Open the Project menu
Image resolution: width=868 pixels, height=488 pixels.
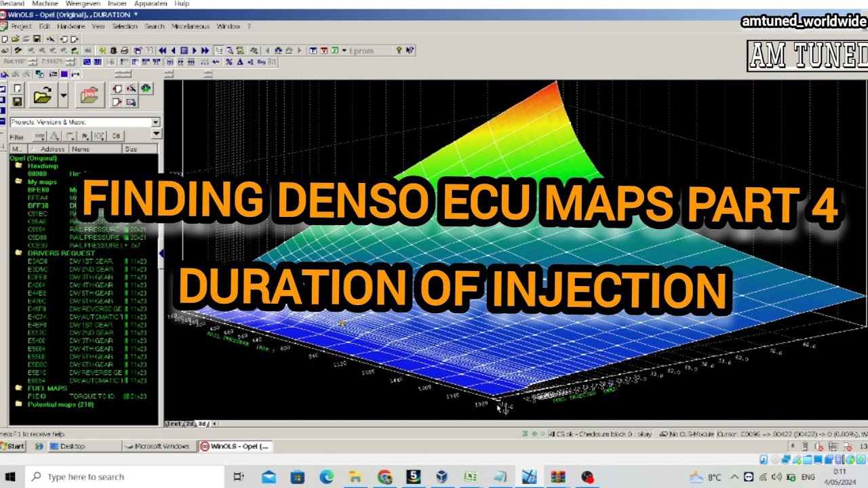tap(20, 26)
